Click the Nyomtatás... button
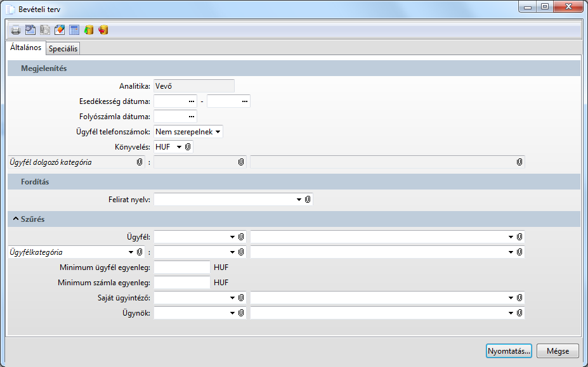588x367 pixels. tap(509, 351)
